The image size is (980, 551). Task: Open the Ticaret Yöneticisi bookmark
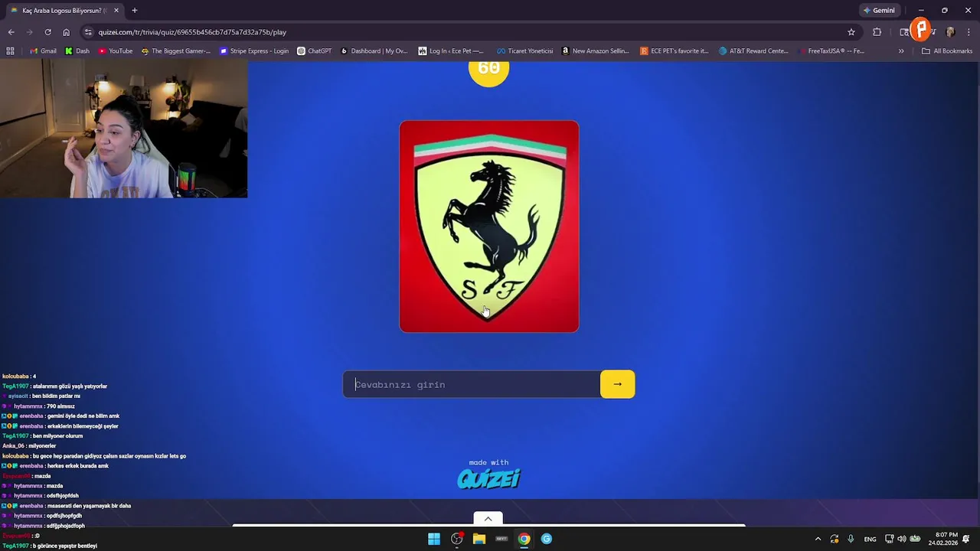coord(525,51)
